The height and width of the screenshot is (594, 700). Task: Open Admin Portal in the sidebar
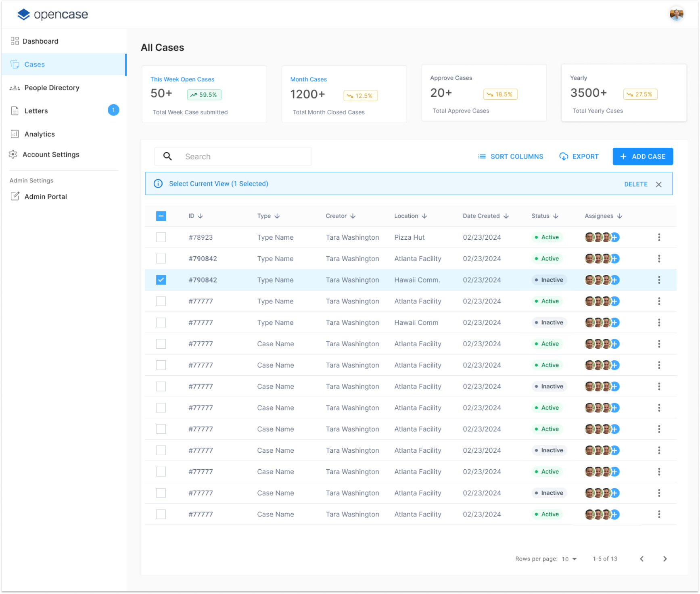click(64, 197)
